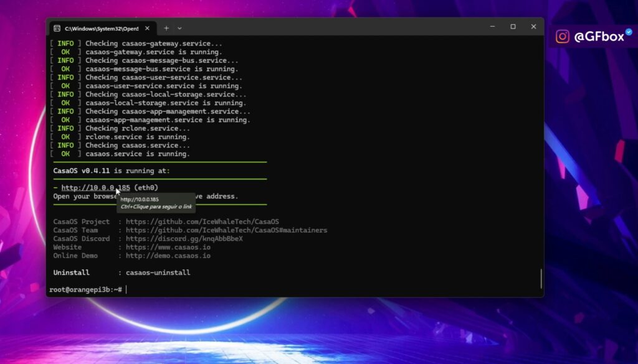Close the terminal window
The height and width of the screenshot is (364, 638).
(533, 27)
